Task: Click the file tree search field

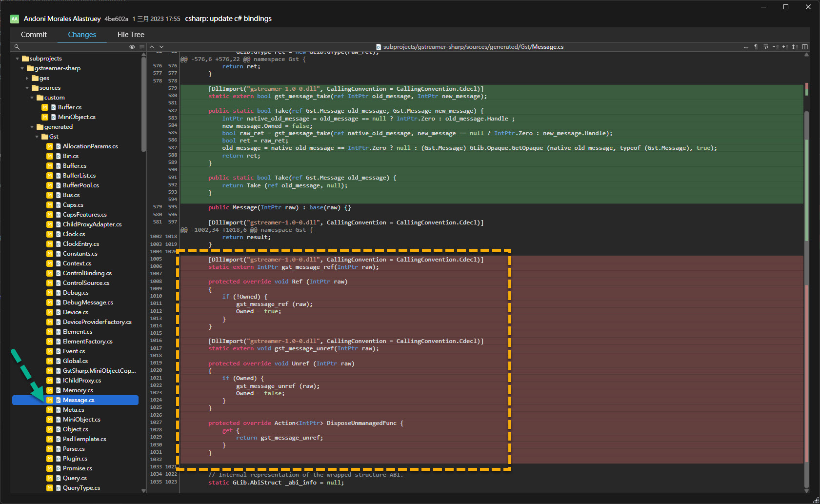Action: tap(73, 47)
